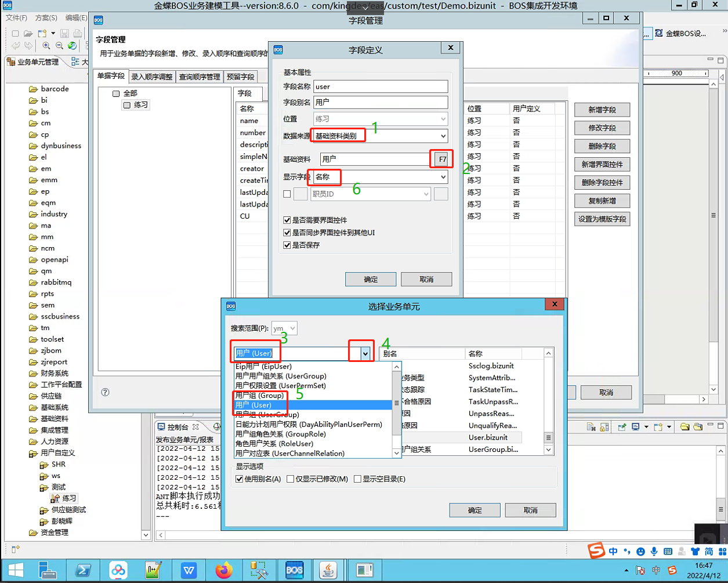This screenshot has width=728, height=583.
Task: Click the print icon in the main toolbar
Action: (78, 33)
